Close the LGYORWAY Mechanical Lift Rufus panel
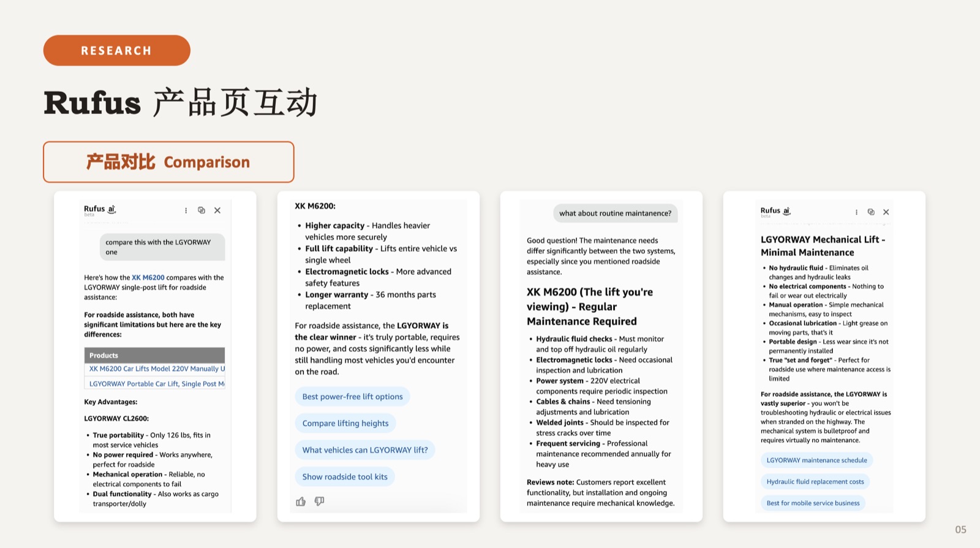980x548 pixels. pos(886,212)
